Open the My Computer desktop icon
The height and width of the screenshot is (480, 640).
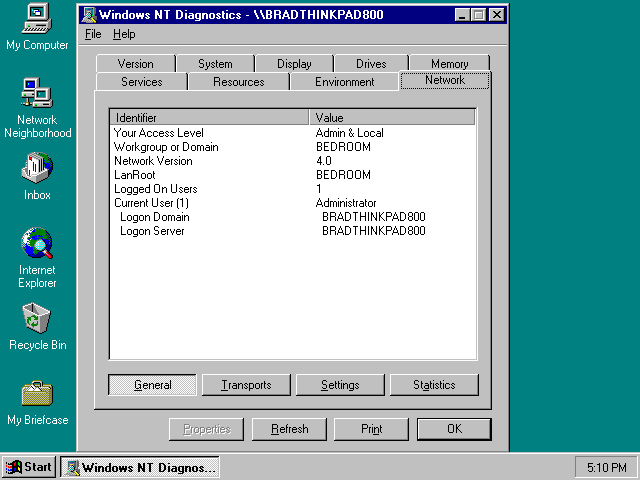pos(37,27)
